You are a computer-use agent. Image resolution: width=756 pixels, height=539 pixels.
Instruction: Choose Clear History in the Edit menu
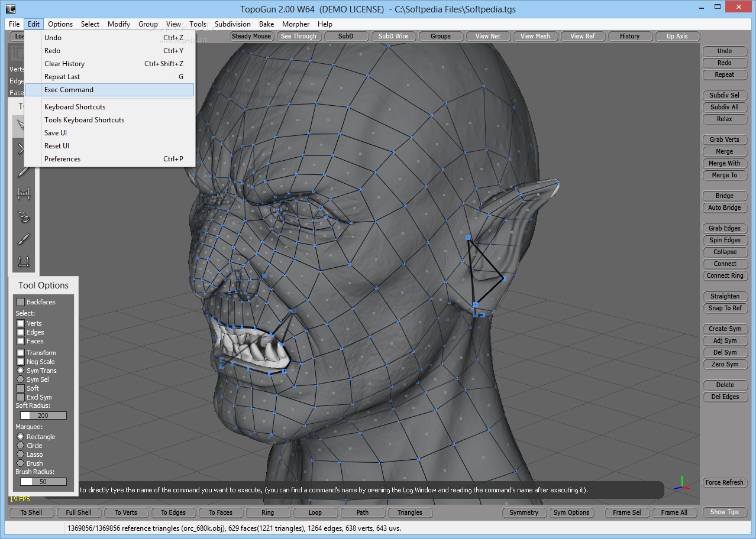pyautogui.click(x=110, y=64)
